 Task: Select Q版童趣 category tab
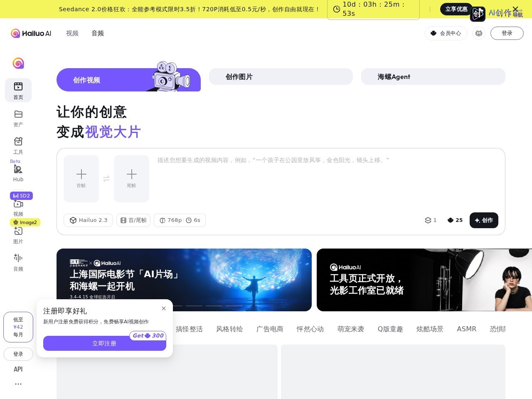pos(390,329)
